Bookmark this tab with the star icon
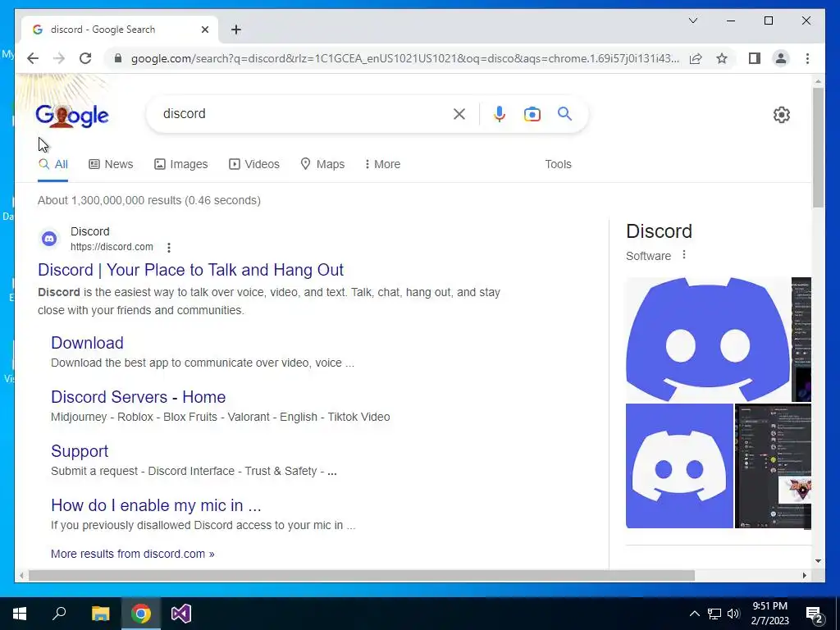 (x=722, y=58)
